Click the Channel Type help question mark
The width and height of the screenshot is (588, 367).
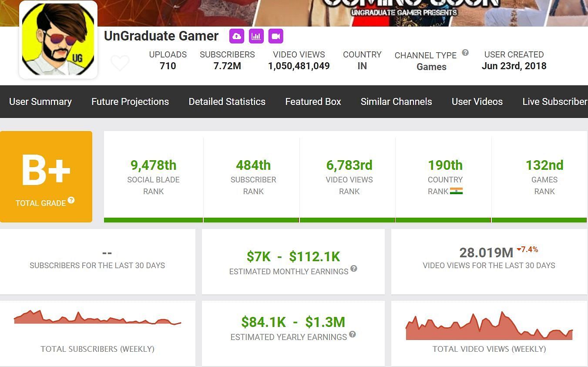click(465, 53)
